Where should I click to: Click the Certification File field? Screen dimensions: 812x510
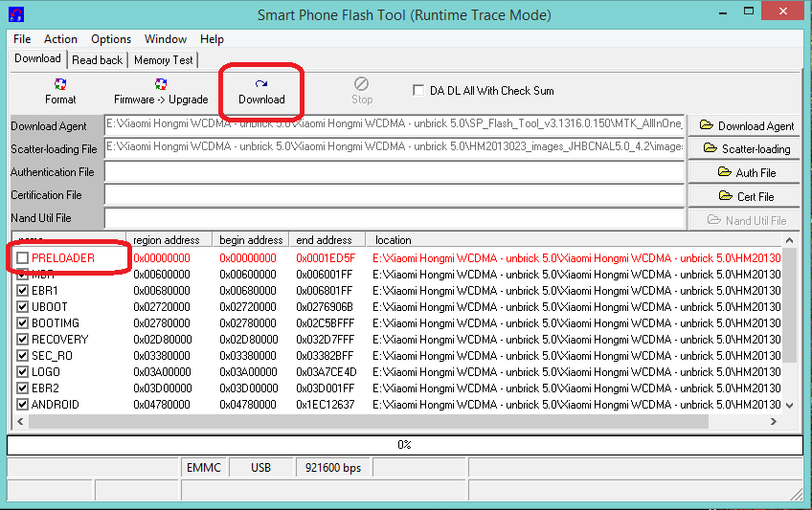pyautogui.click(x=395, y=194)
